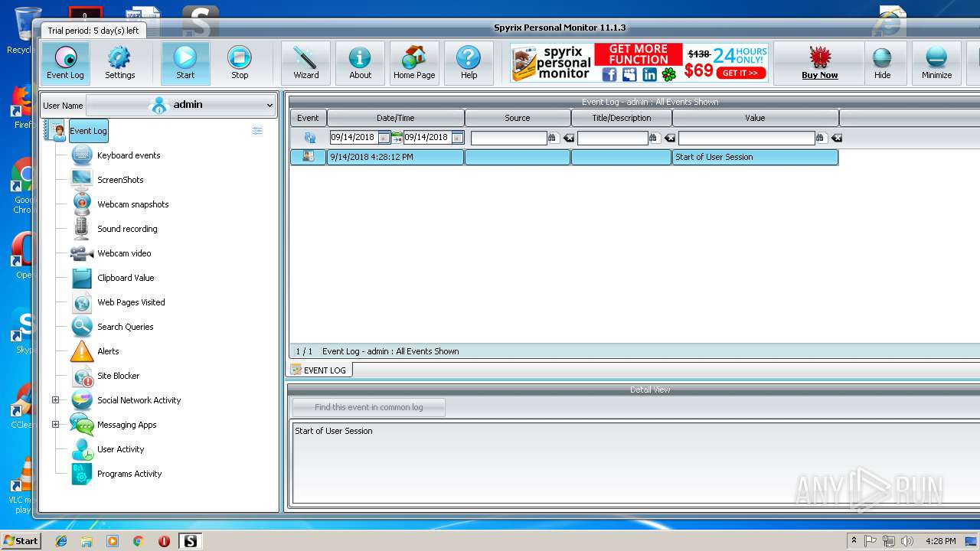The image size is (980, 551).
Task: Launch the Wizard tool
Action: (305, 63)
